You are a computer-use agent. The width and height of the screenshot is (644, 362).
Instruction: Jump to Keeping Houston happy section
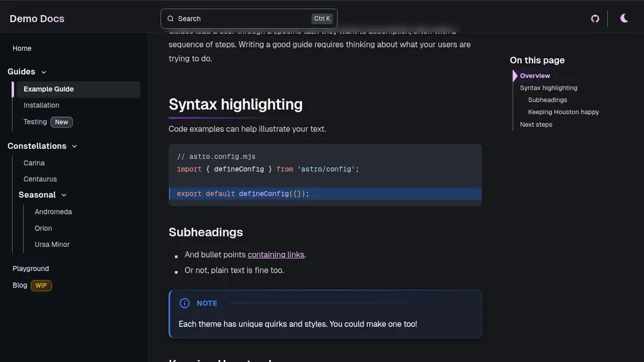tap(563, 112)
